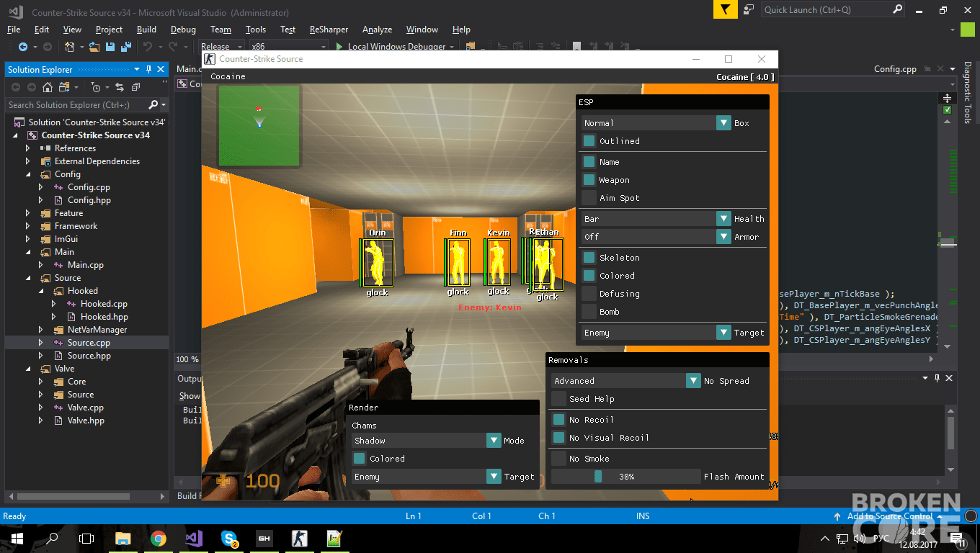980x553 pixels.
Task: Click the GH taskbar icon
Action: tap(264, 539)
